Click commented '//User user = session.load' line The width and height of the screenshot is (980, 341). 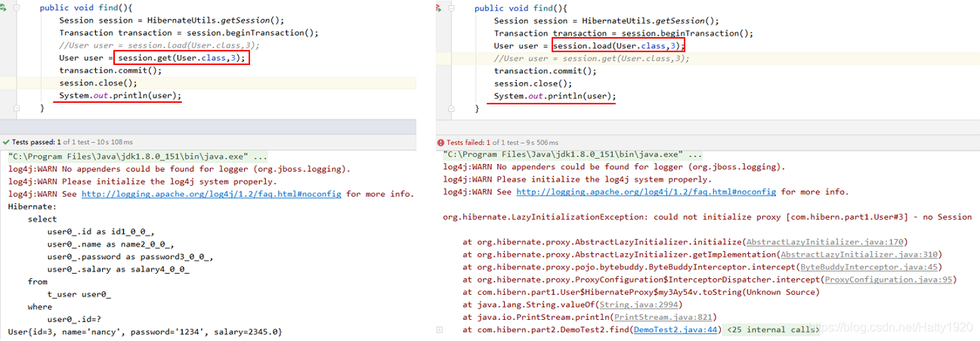click(x=159, y=45)
